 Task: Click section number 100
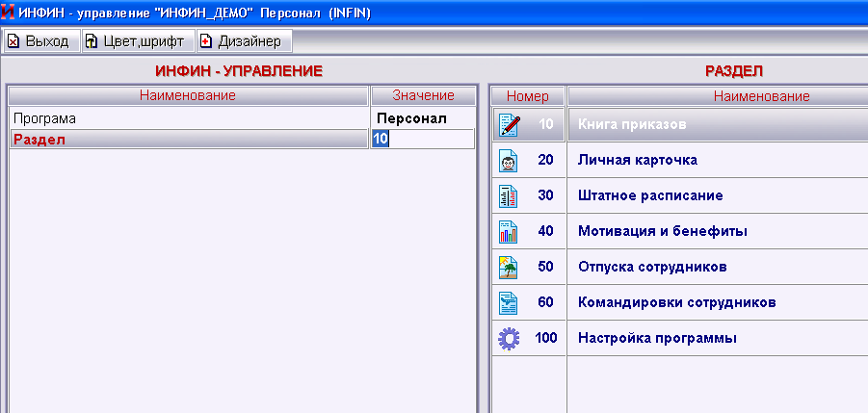545,337
